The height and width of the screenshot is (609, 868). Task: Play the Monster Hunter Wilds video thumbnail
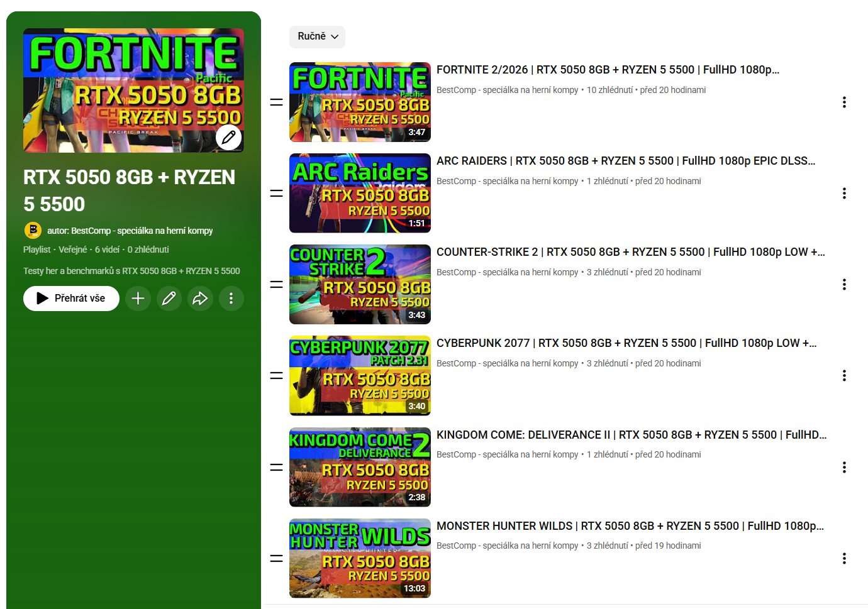360,558
